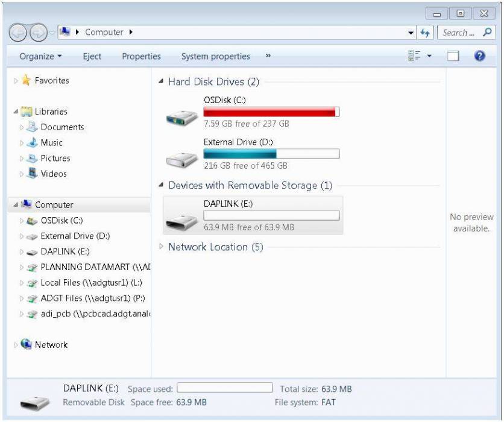Maximize the Explorer window
This screenshot has height=422, width=504.
pyautogui.click(x=460, y=13)
